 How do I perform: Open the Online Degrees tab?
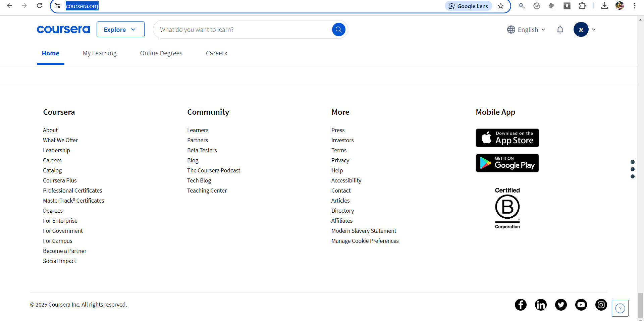pyautogui.click(x=161, y=53)
